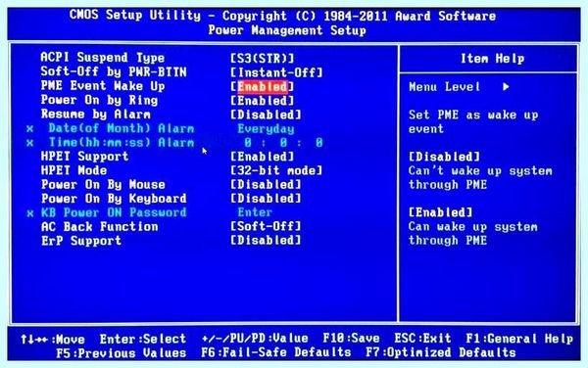The width and height of the screenshot is (588, 368).
Task: Click the Power Management Setup title
Action: (x=287, y=30)
